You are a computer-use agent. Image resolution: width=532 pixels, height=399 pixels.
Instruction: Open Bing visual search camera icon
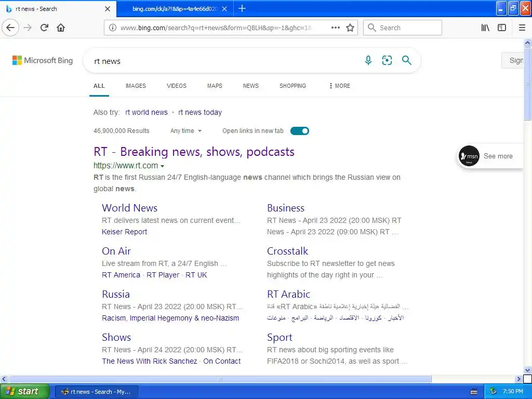[x=387, y=60]
